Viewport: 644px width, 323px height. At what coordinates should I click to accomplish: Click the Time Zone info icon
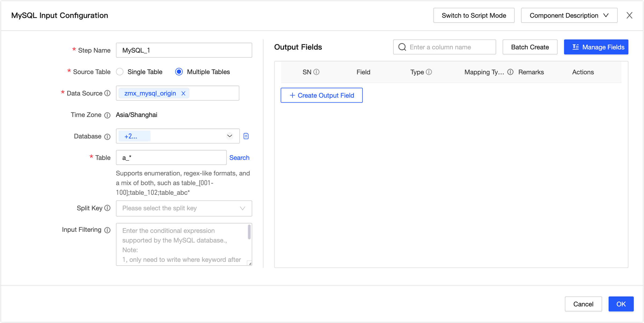(107, 115)
